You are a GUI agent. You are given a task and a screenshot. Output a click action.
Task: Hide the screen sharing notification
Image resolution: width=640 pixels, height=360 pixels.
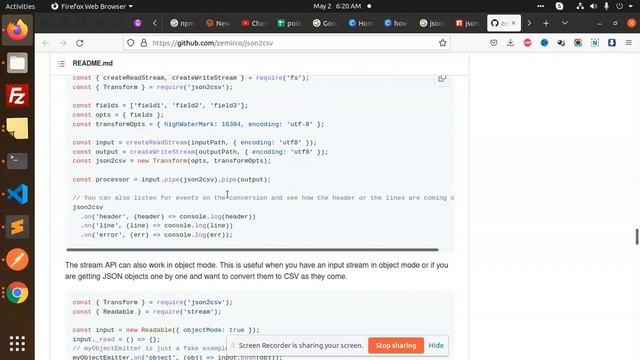tap(436, 345)
